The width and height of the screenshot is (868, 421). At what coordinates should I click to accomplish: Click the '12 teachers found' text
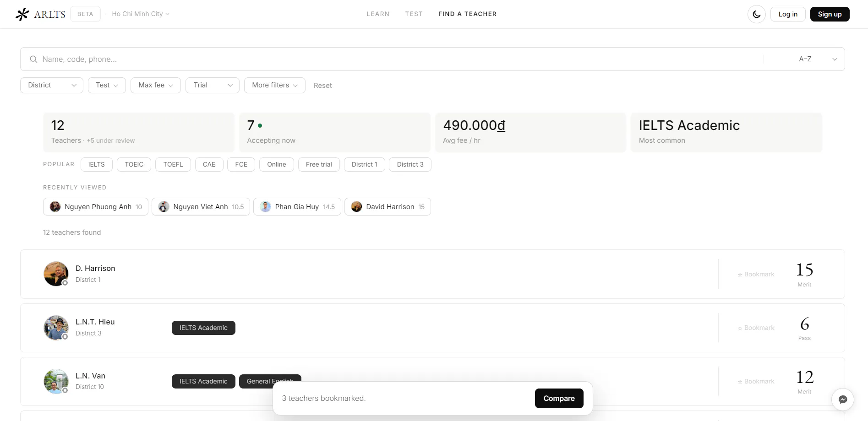coord(72,232)
